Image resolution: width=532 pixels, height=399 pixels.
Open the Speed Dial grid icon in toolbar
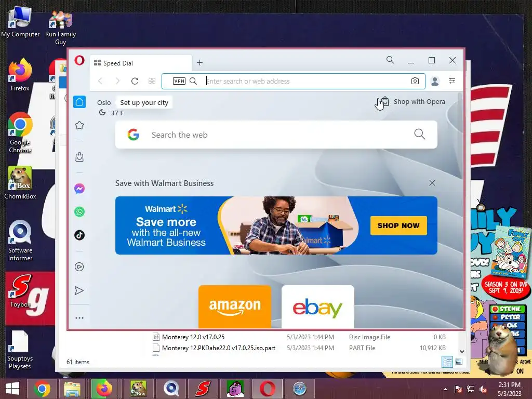[152, 81]
